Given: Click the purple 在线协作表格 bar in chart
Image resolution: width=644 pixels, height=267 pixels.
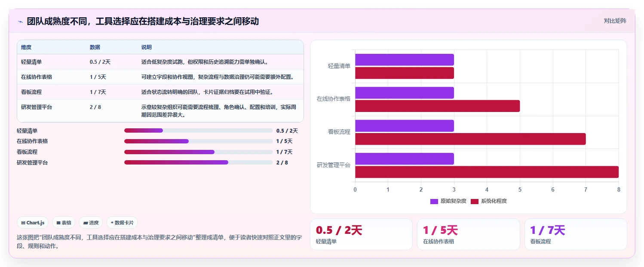Looking at the screenshot, I should coord(405,93).
